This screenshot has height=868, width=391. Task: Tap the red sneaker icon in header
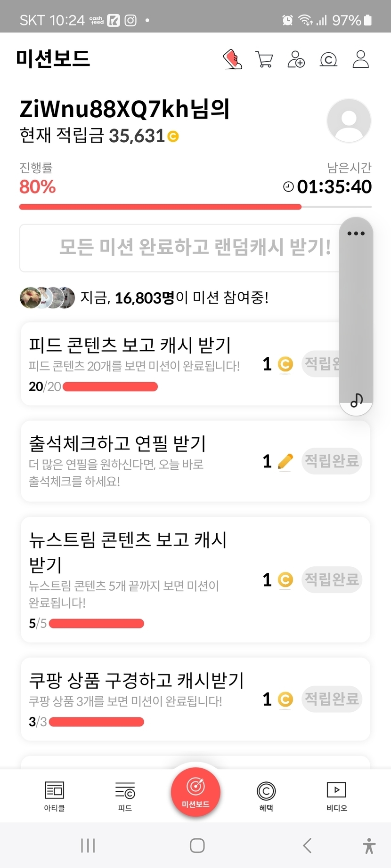(x=232, y=60)
